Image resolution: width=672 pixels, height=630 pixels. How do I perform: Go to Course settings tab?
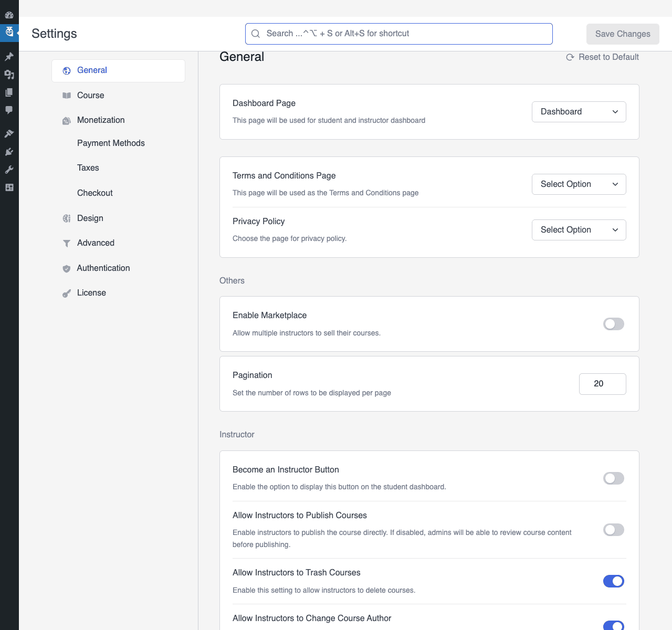pyautogui.click(x=118, y=96)
